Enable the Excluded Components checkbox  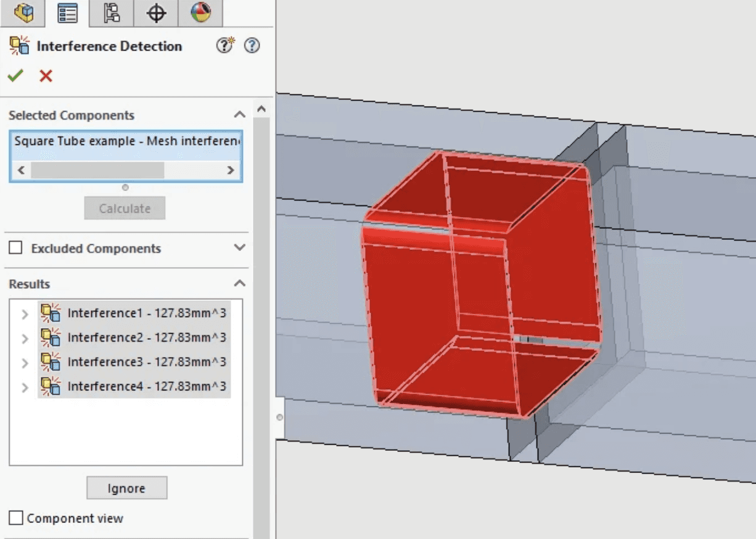[16, 248]
